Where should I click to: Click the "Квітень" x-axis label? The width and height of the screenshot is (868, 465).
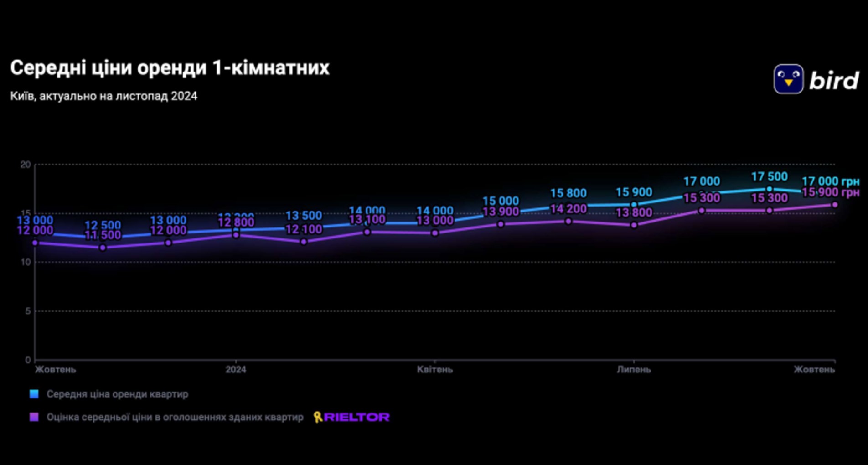[x=435, y=369]
